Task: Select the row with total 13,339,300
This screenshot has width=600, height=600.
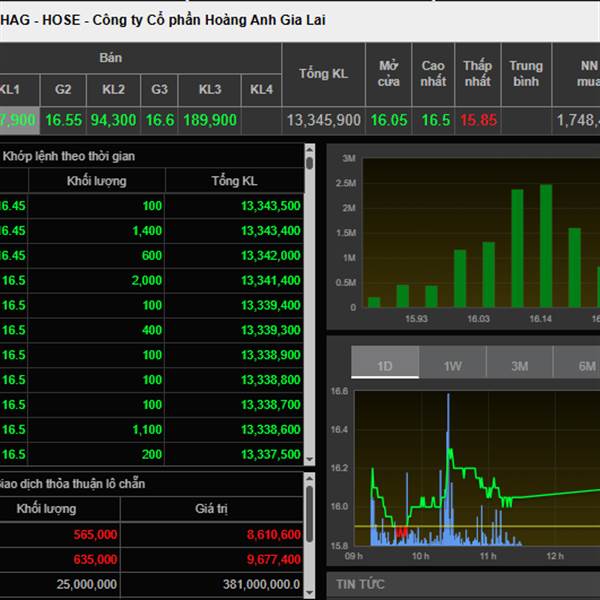Action: pyautogui.click(x=152, y=330)
